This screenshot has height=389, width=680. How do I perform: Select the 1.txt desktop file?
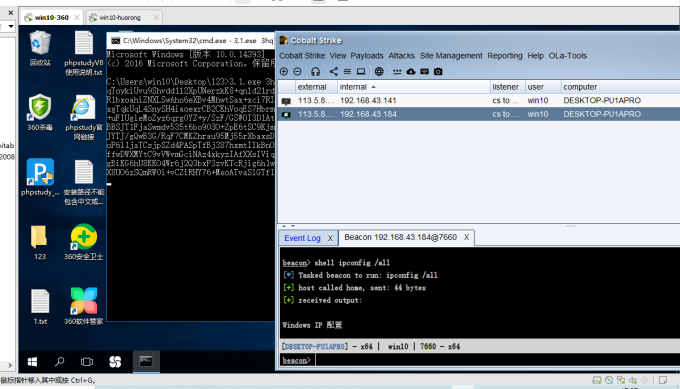click(40, 307)
